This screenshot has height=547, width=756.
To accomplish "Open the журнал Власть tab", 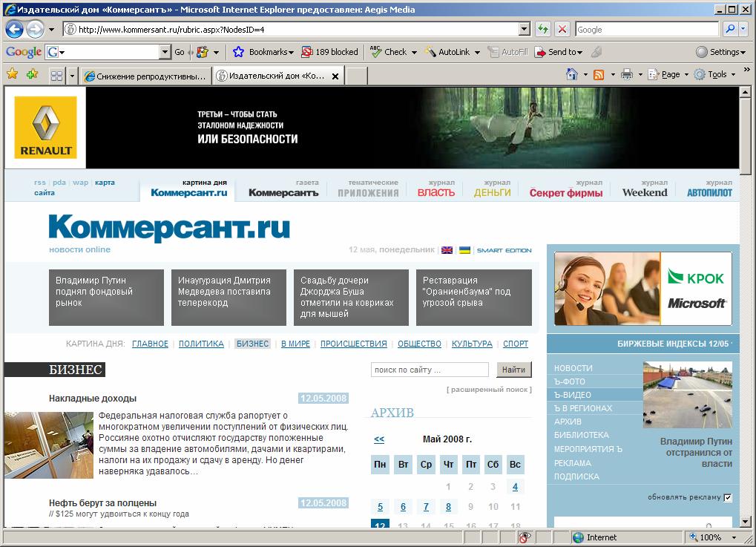I will click(x=435, y=189).
